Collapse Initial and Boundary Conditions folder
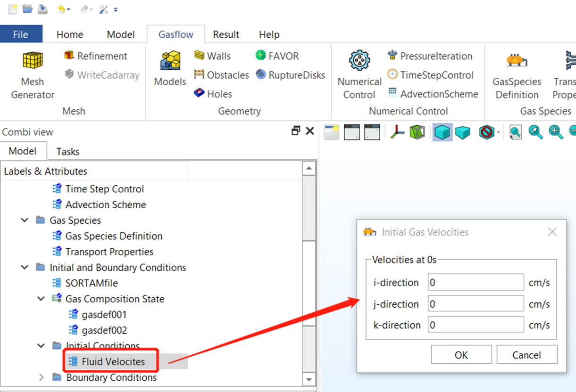Viewport: 576px width, 392px height. 25,267
